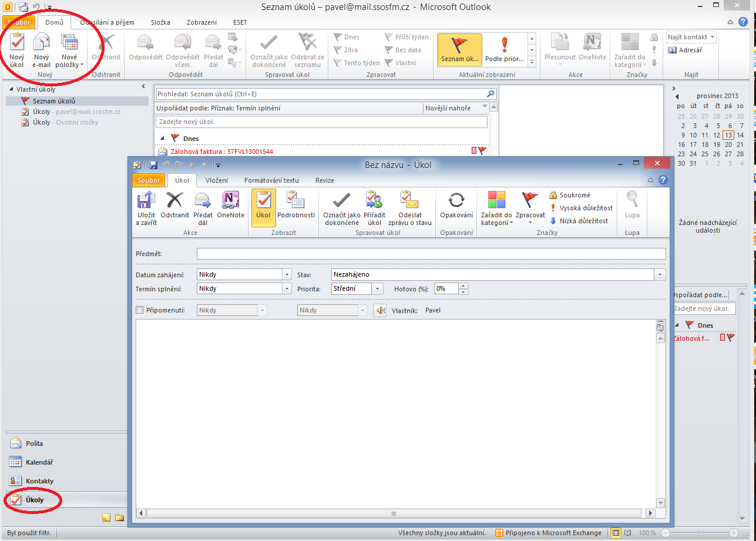Go to previous month in date navigator

coord(677,96)
